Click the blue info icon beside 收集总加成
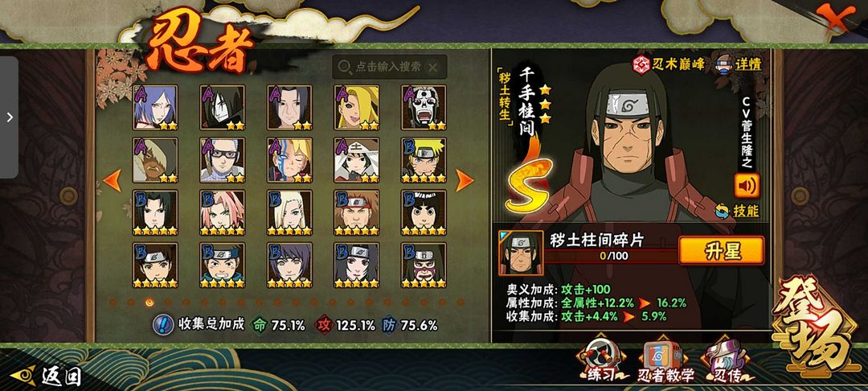The image size is (868, 391). click(162, 324)
